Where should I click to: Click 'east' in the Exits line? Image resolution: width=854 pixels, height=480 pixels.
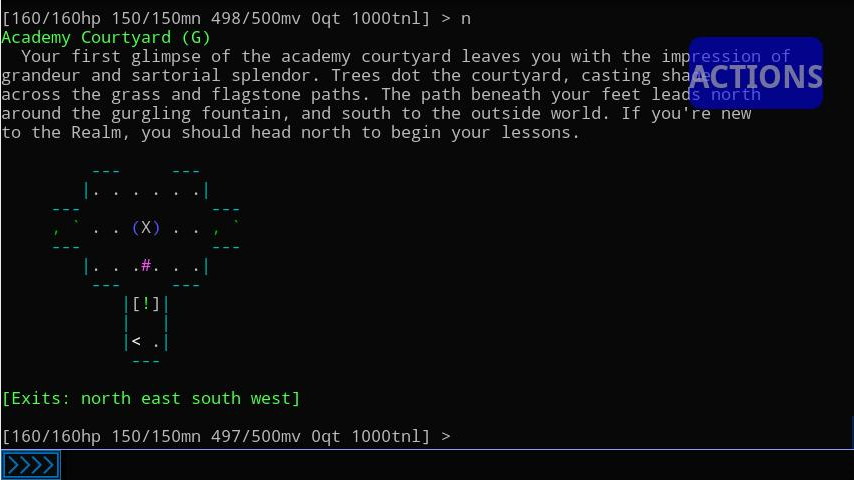[x=161, y=398]
